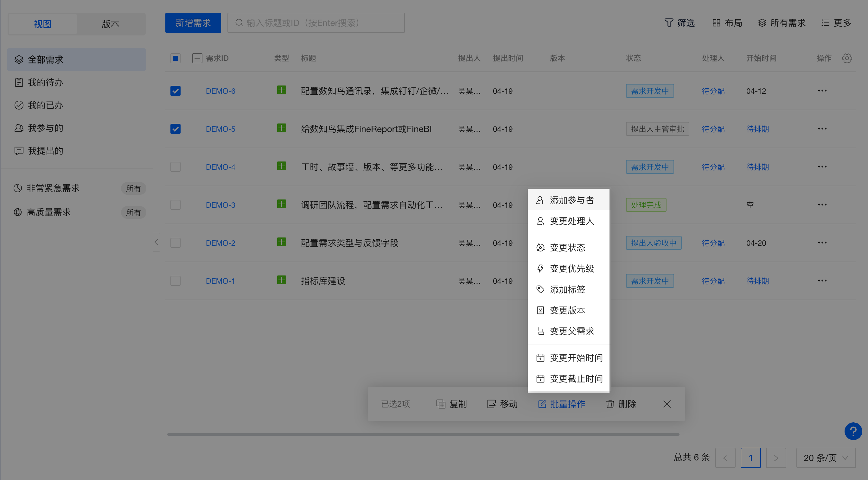Collapse rows using 需求ID minus box

pos(197,58)
